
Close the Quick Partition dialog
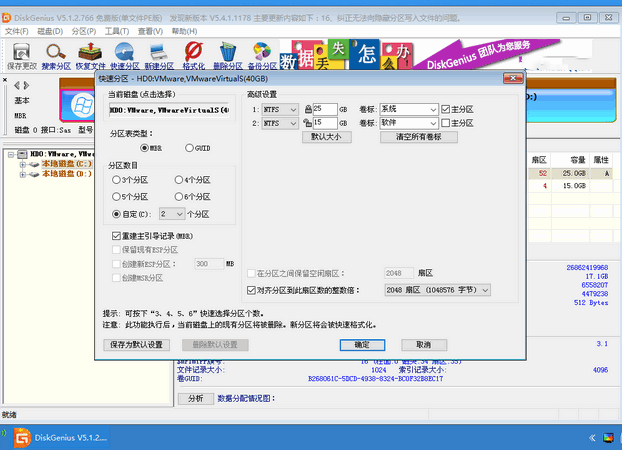coord(513,78)
